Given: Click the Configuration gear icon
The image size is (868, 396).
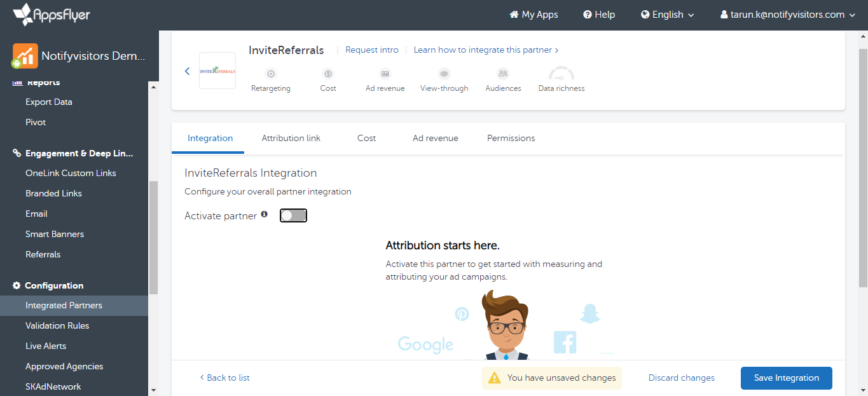Looking at the screenshot, I should [17, 285].
